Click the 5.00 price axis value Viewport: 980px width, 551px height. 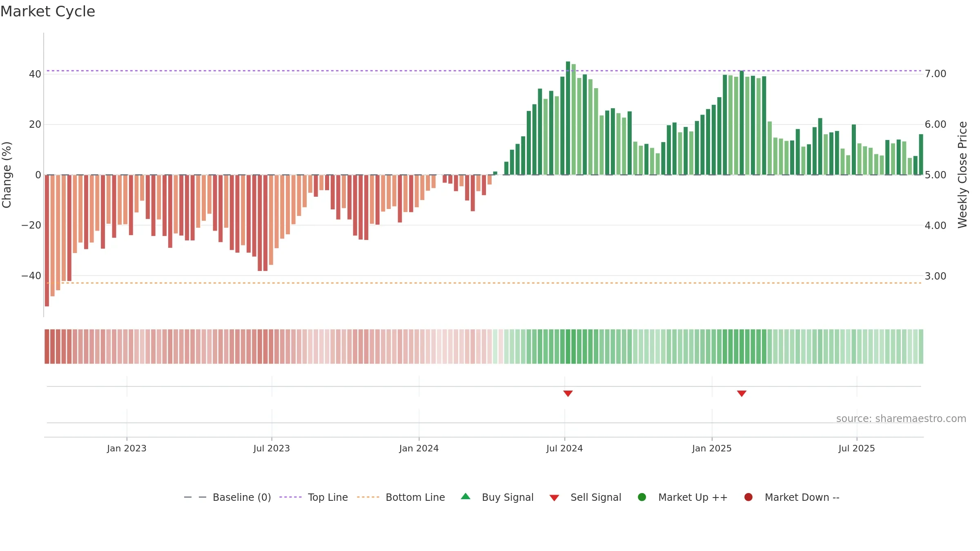tap(935, 175)
